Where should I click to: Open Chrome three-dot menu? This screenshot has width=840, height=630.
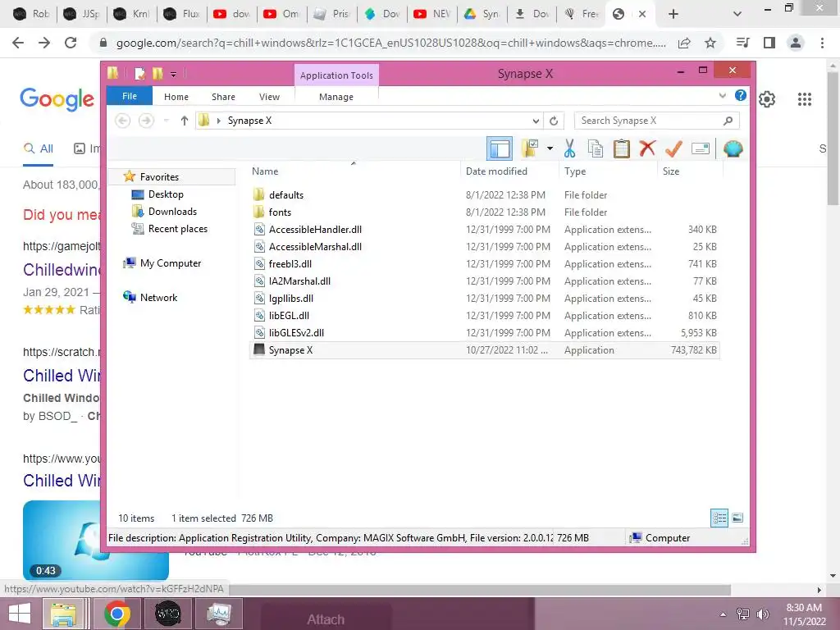tap(822, 43)
